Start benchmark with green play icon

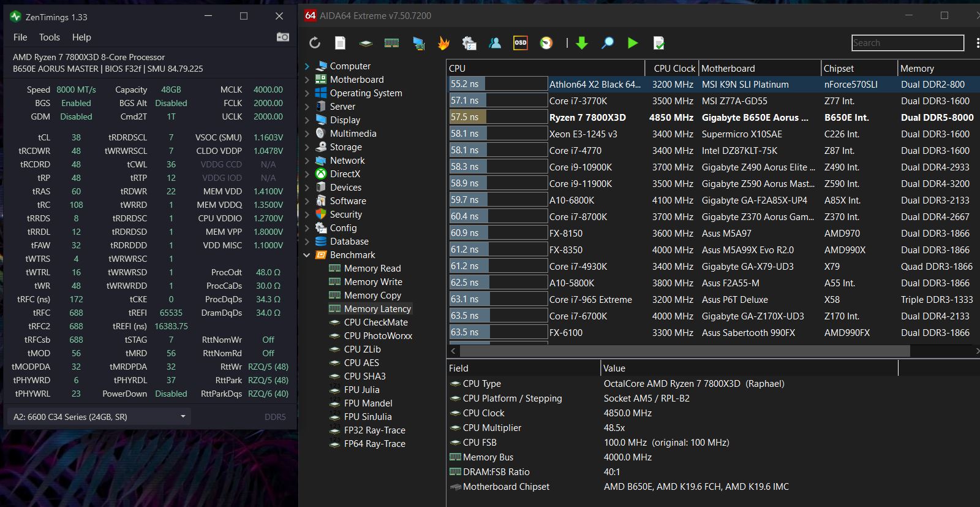point(633,43)
